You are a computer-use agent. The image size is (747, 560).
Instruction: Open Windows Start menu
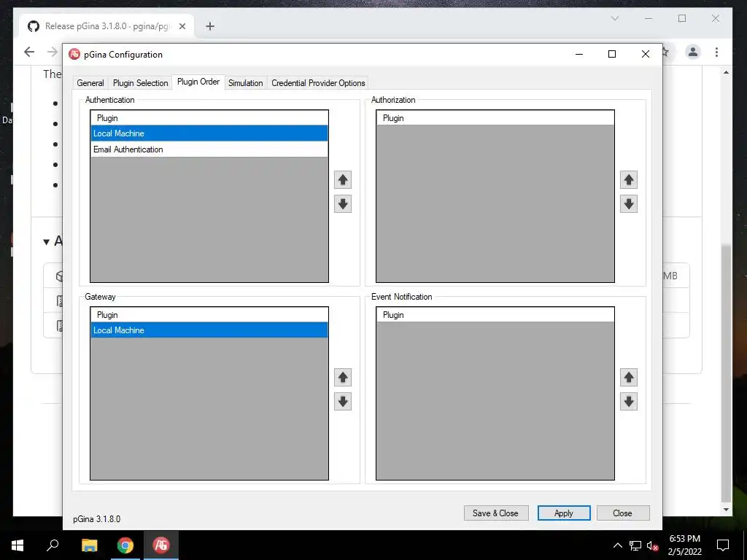tap(18, 545)
